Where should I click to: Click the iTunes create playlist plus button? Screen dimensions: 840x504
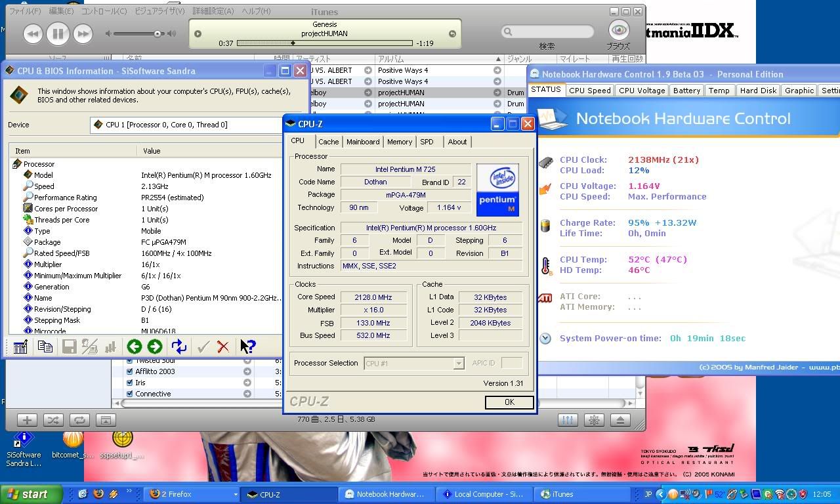[x=27, y=420]
